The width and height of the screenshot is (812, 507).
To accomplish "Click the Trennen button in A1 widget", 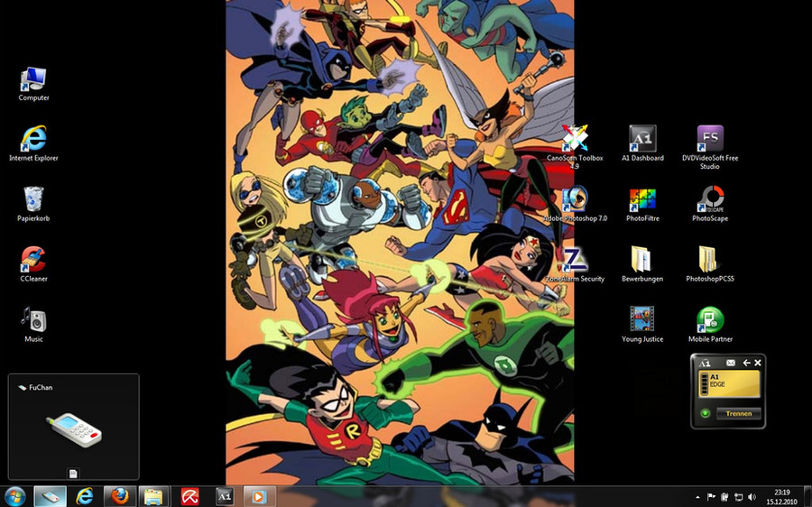I will pos(738,414).
